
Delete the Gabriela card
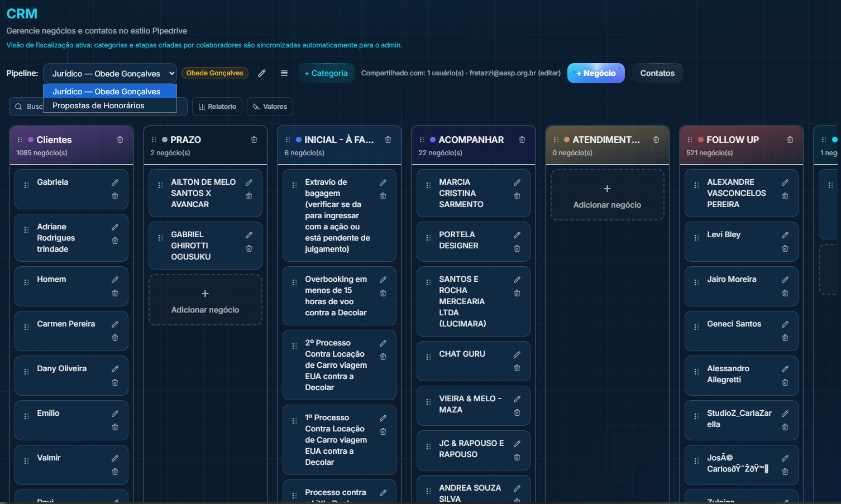pyautogui.click(x=115, y=196)
